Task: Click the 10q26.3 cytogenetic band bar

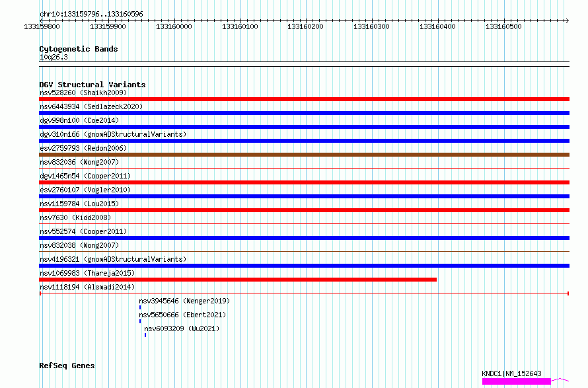Action: pos(304,64)
